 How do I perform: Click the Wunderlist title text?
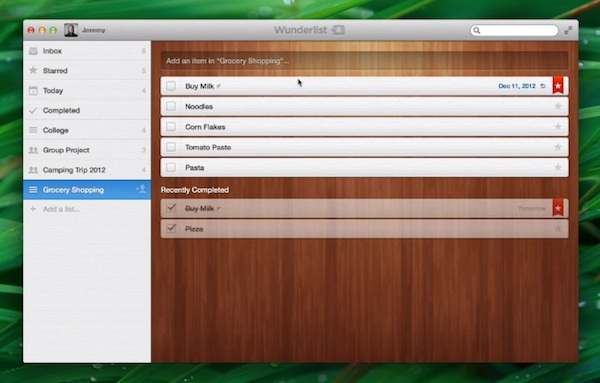tap(301, 30)
